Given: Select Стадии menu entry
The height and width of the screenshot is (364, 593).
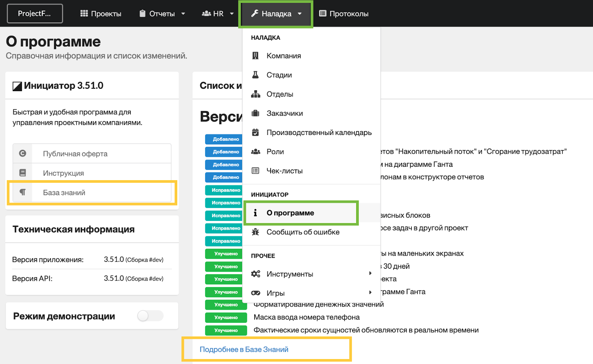Looking at the screenshot, I should (x=311, y=75).
